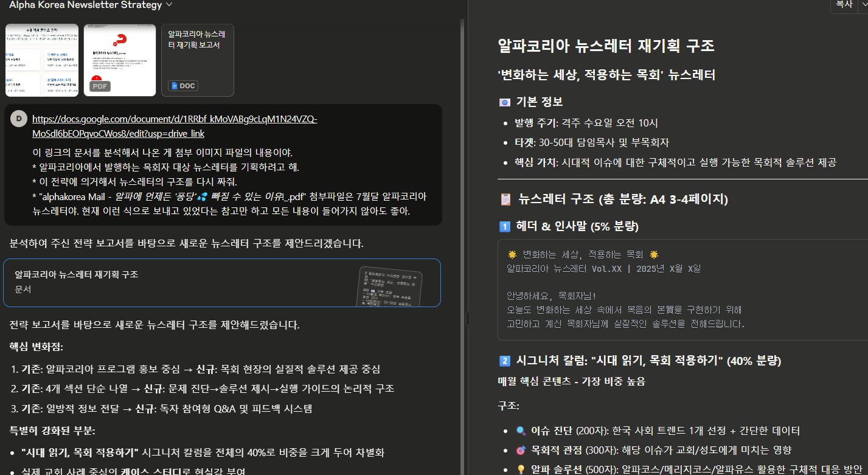
Task: Open the first attached image thumbnail
Action: coord(42,60)
